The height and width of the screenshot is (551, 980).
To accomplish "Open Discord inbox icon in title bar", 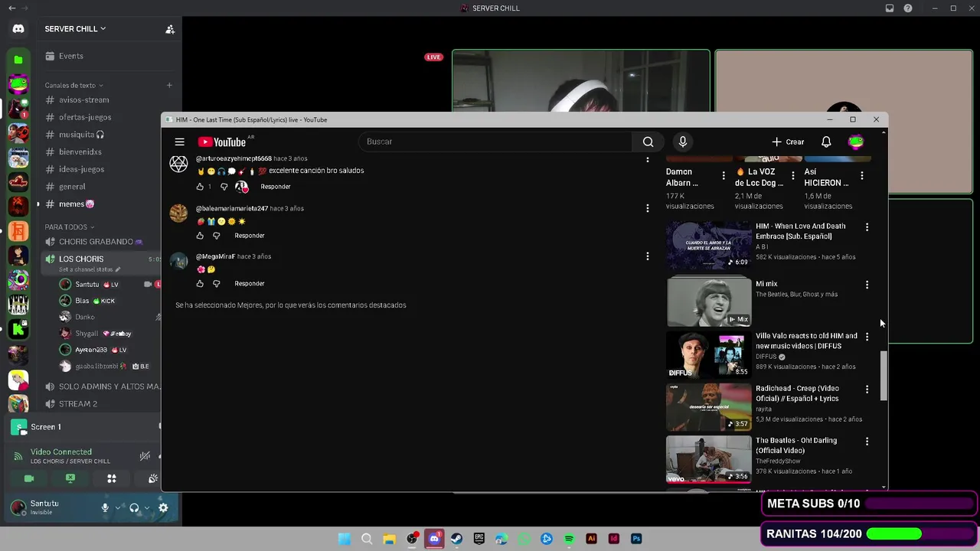I will click(890, 8).
